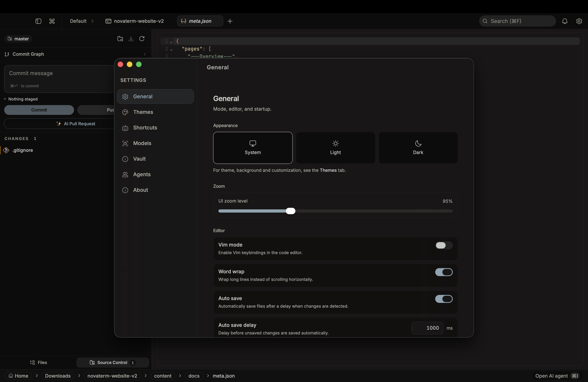This screenshot has height=382, width=588.
Task: Click the UI zoom slider track
Action: click(x=335, y=211)
